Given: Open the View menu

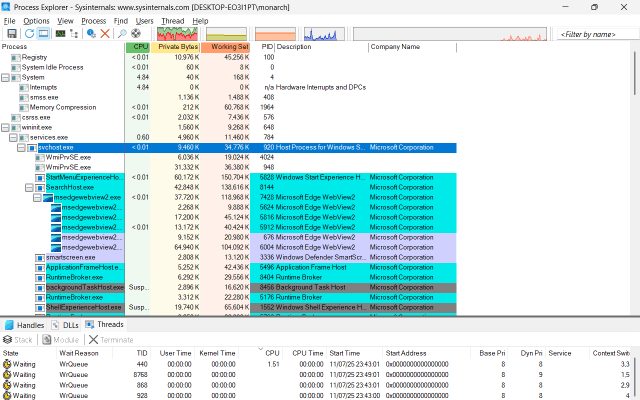Looking at the screenshot, I should click(x=65, y=21).
